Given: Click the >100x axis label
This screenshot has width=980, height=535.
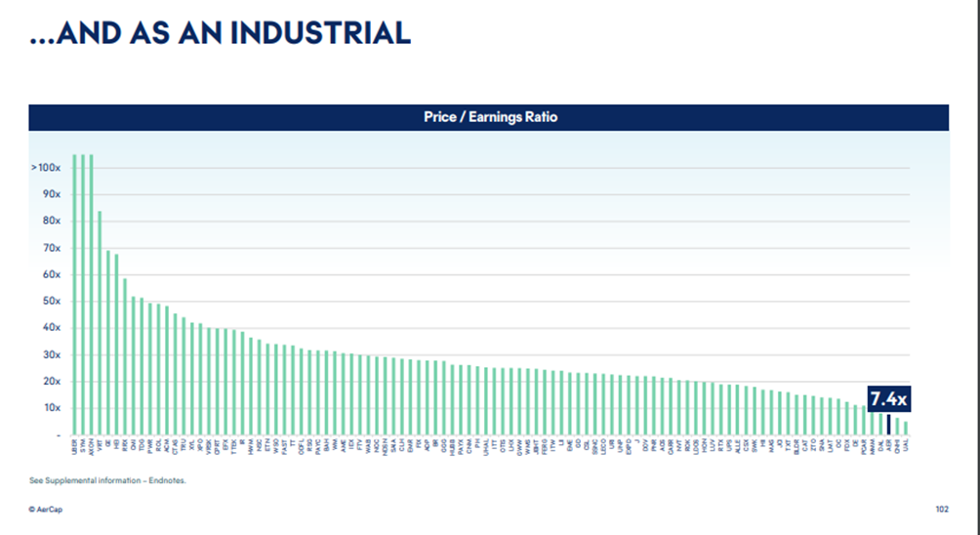Looking at the screenshot, I should 46,168.
